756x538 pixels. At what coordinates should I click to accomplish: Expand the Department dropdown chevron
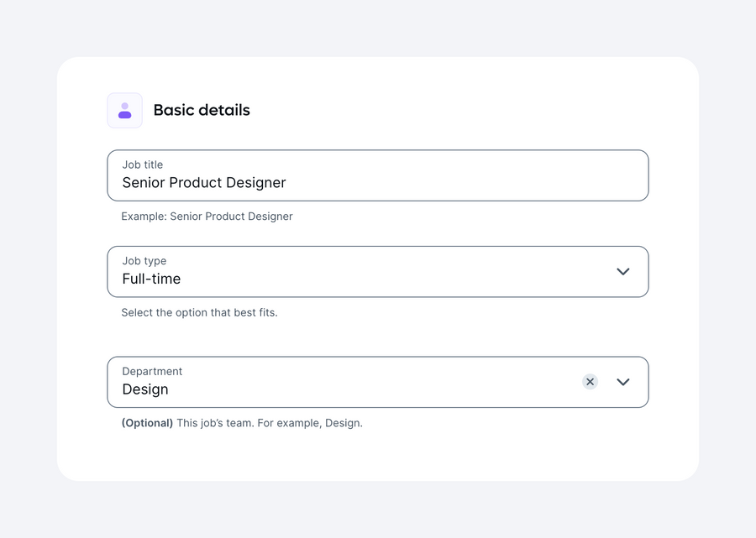click(623, 381)
